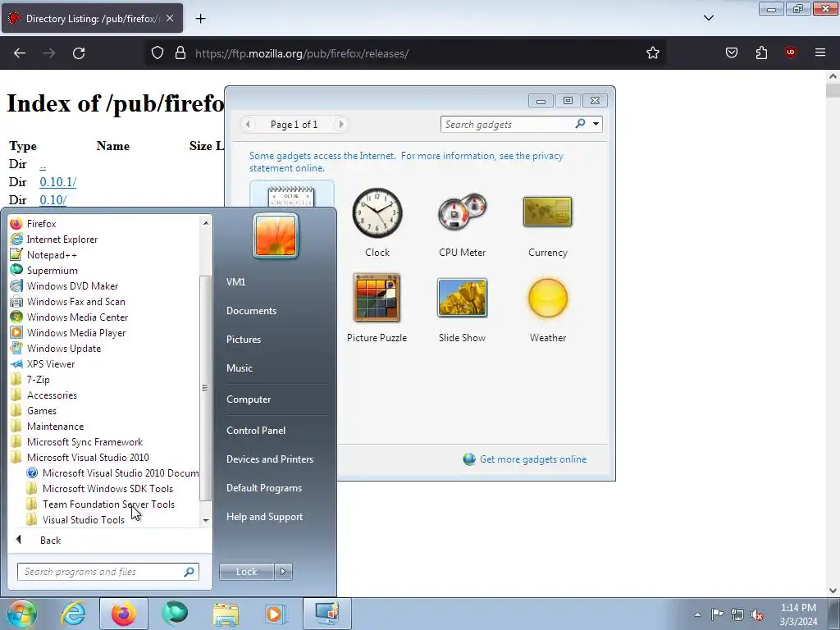The height and width of the screenshot is (630, 840).
Task: Expand the Microsoft Sync Framework folder
Action: (84, 441)
